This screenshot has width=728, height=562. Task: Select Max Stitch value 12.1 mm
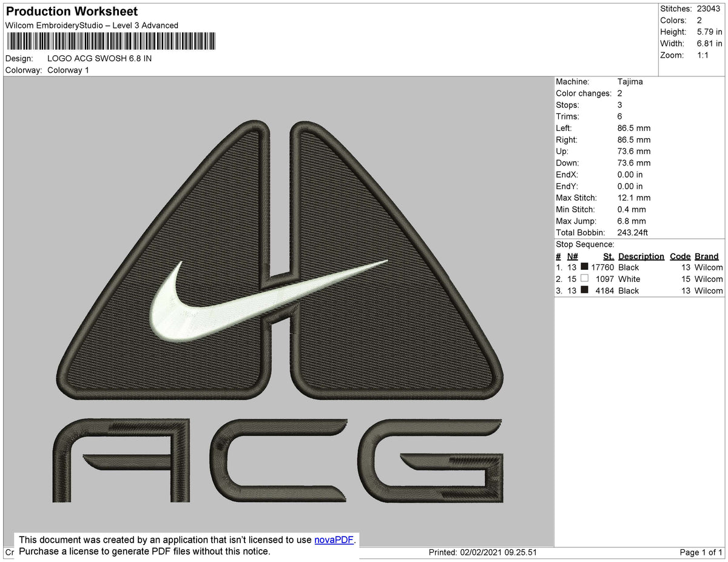point(633,198)
